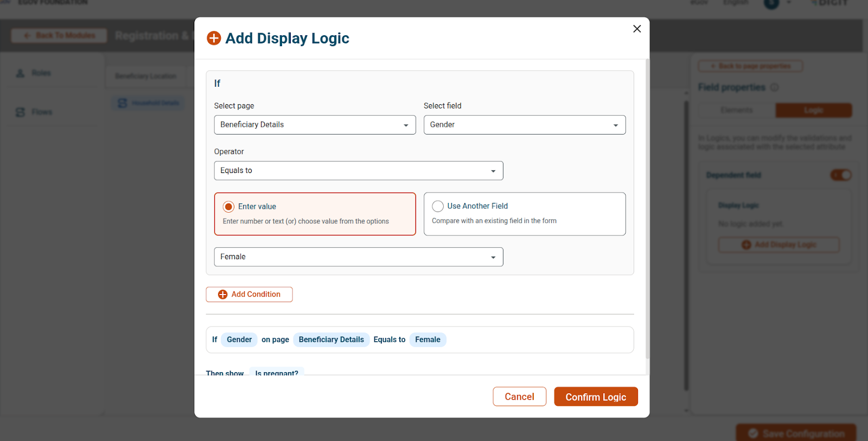Click the plus icon beside Add Display Logic title

[214, 38]
